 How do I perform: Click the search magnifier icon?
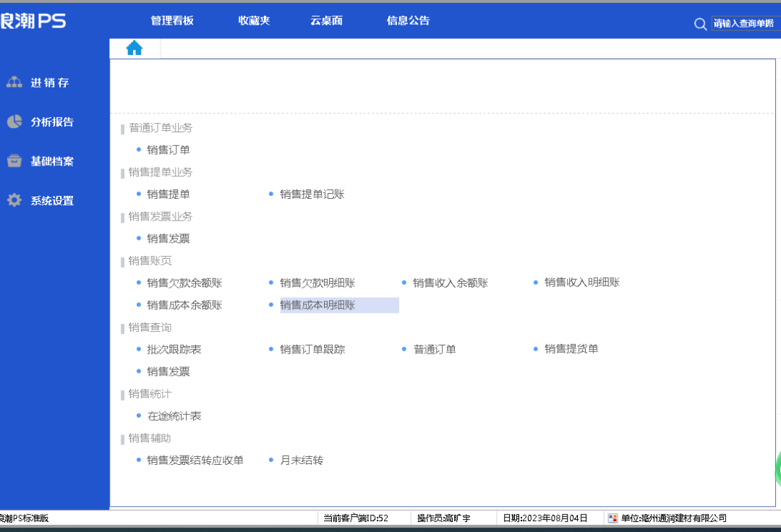[x=700, y=24]
